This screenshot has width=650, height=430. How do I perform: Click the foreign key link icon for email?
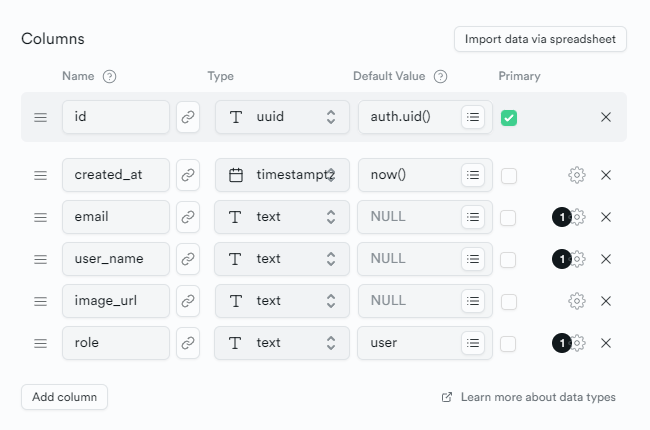click(188, 217)
